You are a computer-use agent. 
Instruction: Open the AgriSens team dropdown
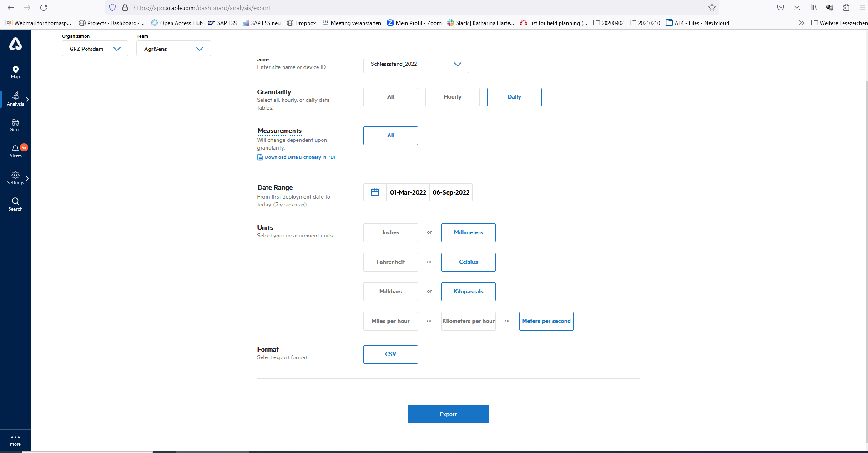tap(173, 49)
